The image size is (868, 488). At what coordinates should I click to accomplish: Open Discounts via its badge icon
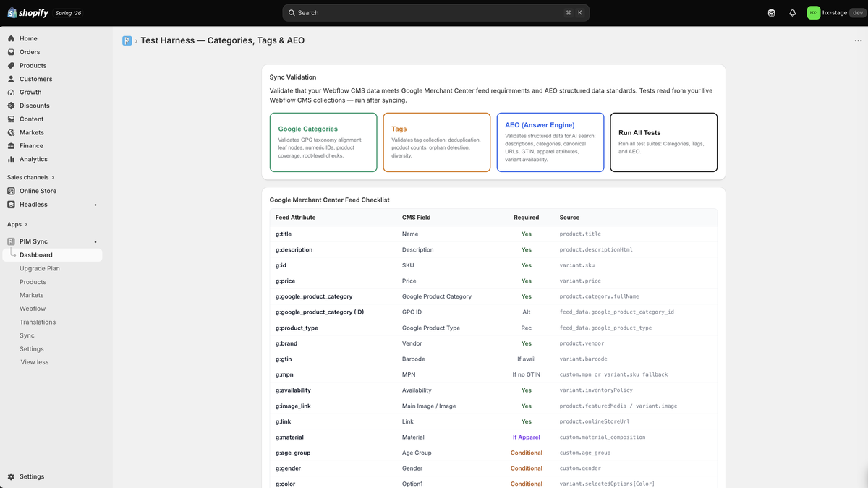pyautogui.click(x=11, y=106)
